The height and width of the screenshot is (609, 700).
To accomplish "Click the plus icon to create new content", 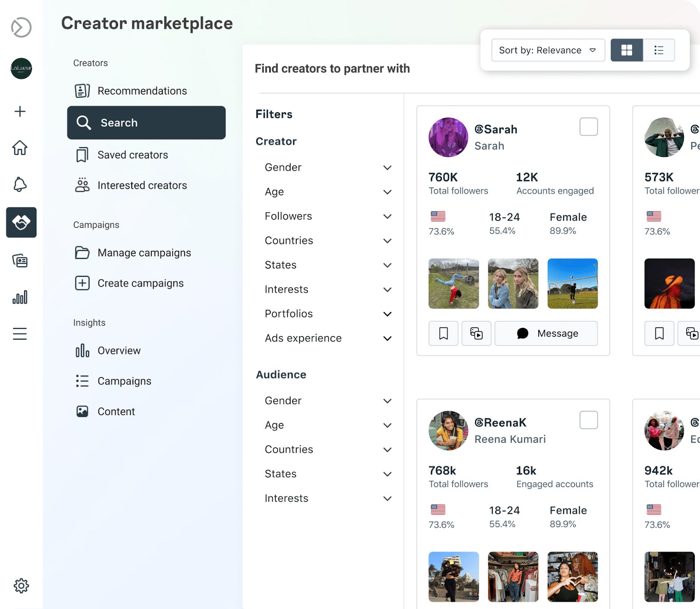I will click(20, 111).
